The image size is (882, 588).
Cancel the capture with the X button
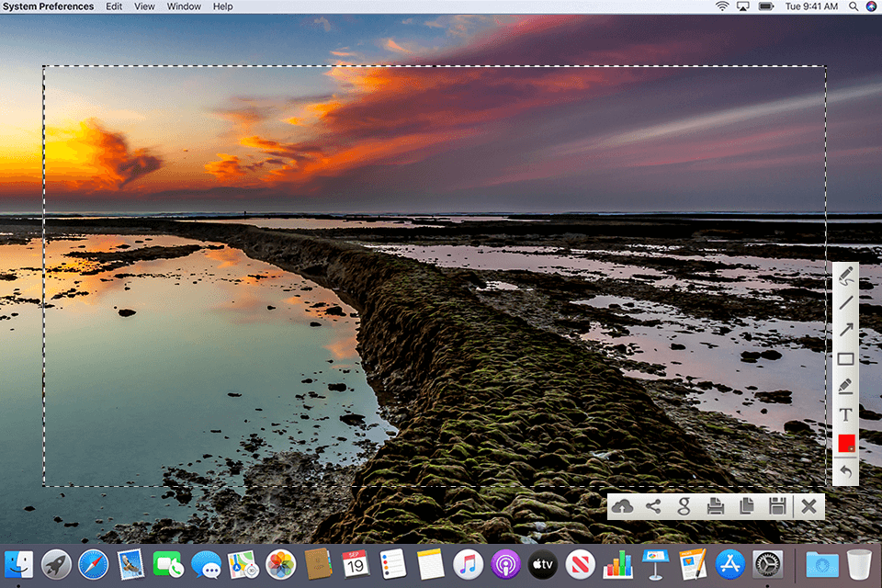[x=808, y=505]
